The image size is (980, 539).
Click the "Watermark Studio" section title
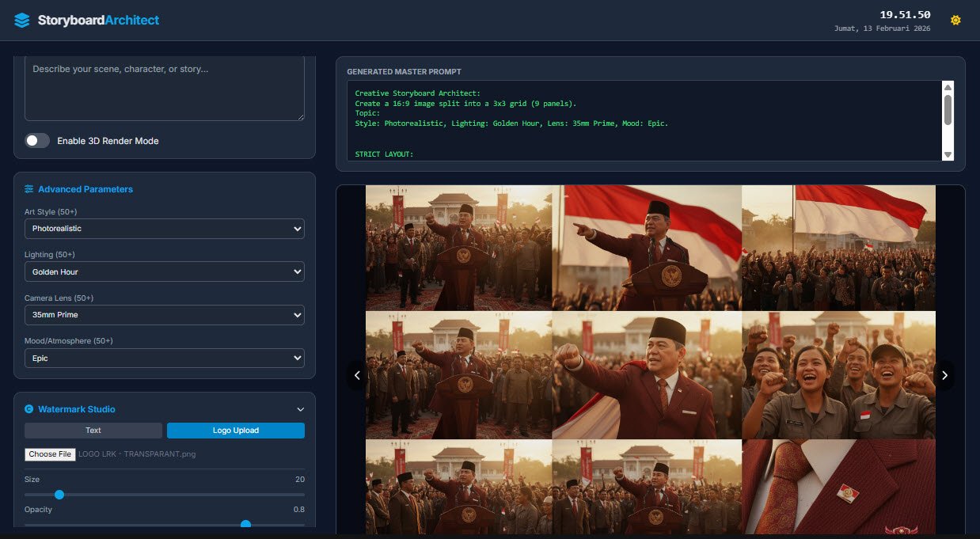(x=77, y=409)
